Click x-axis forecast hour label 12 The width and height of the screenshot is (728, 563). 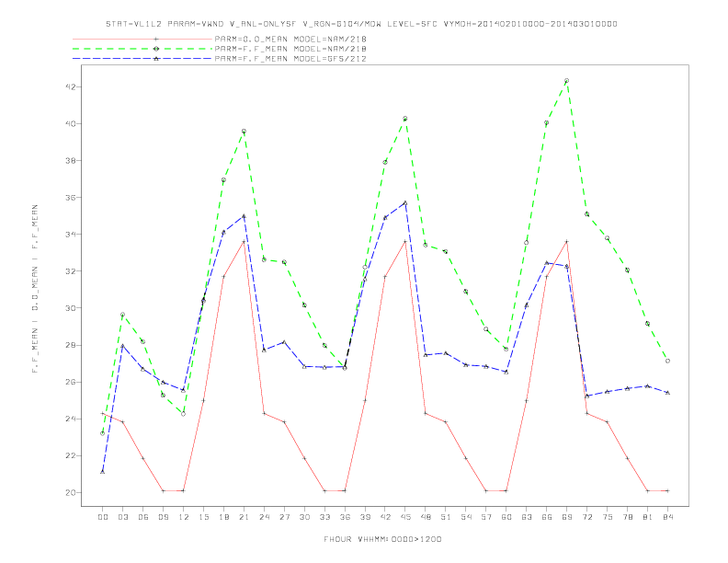pos(184,517)
